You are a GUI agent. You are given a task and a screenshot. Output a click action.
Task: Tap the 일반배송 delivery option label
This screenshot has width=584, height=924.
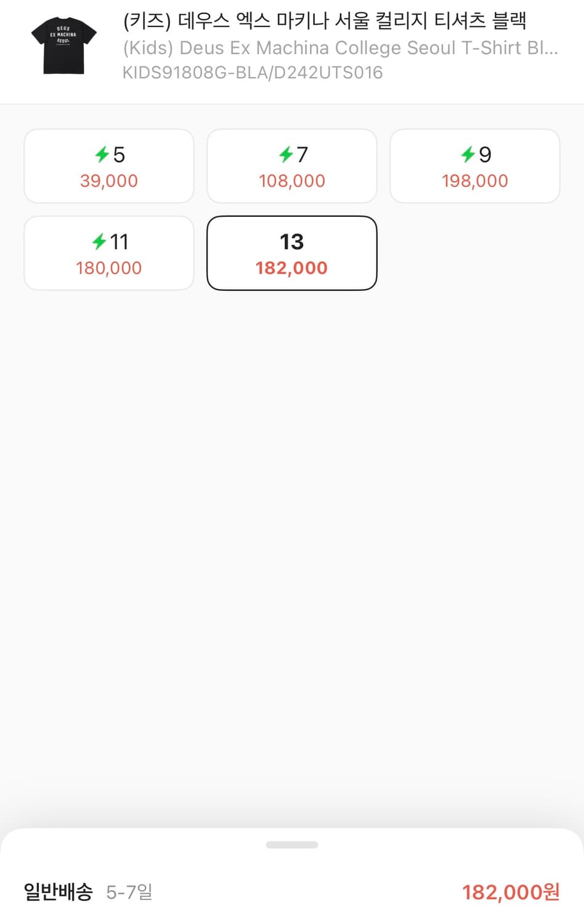click(58, 891)
